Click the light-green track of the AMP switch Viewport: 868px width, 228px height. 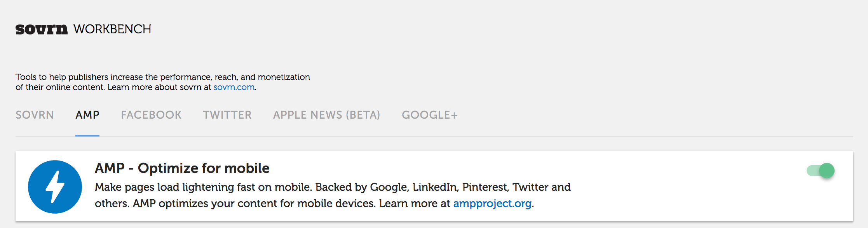point(813,171)
